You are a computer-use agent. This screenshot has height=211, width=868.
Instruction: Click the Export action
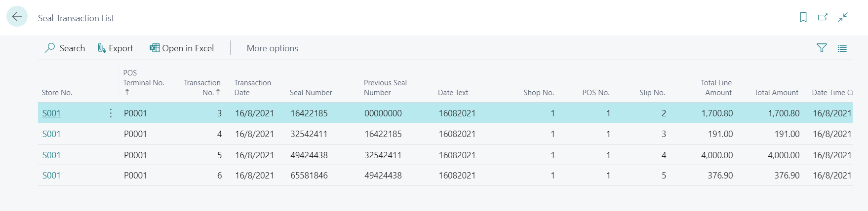(116, 48)
